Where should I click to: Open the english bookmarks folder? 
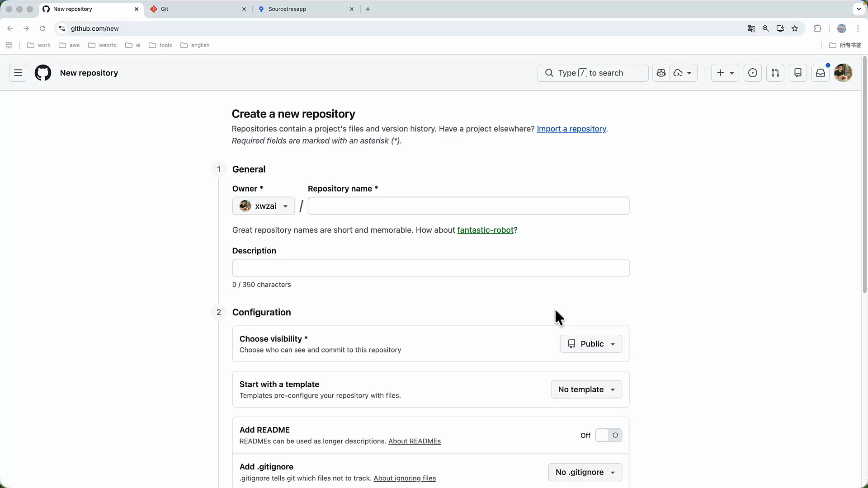(195, 45)
